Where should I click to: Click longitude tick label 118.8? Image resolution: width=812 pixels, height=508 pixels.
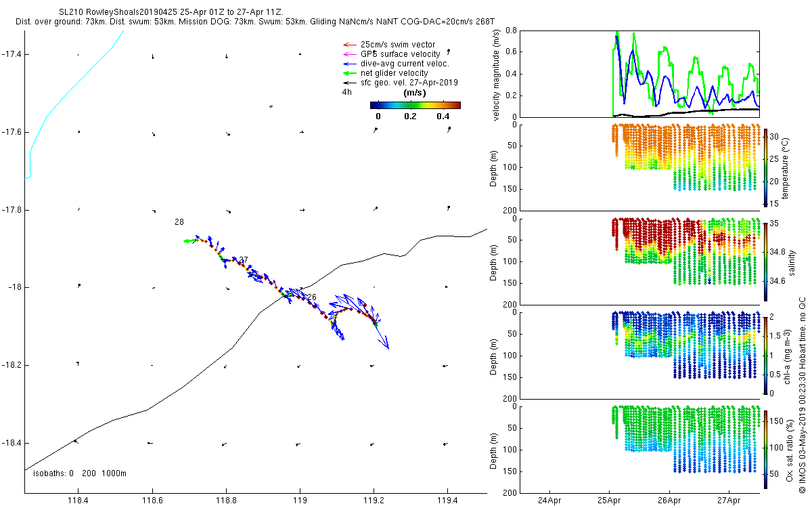point(226,501)
